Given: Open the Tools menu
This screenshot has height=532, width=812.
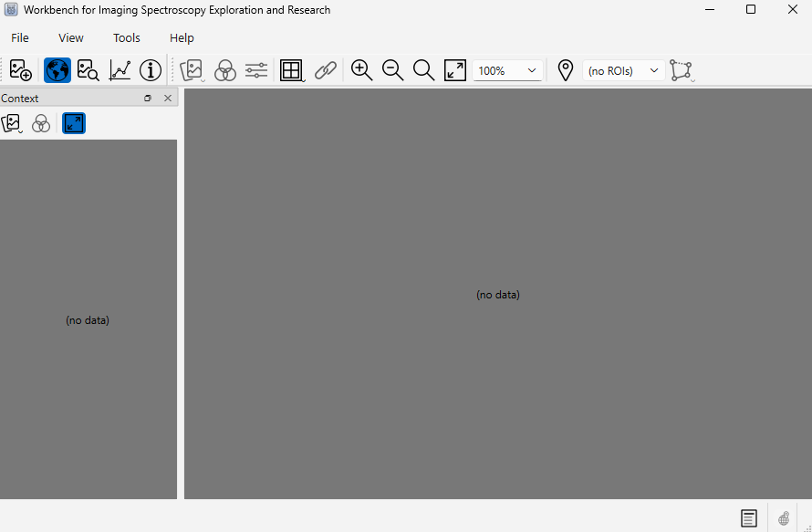Looking at the screenshot, I should (x=126, y=37).
